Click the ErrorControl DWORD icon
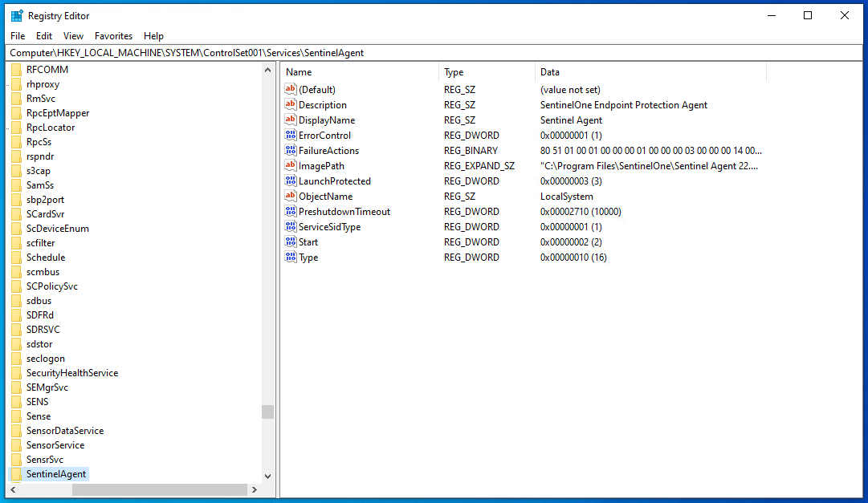The height and width of the screenshot is (503, 868). click(291, 135)
